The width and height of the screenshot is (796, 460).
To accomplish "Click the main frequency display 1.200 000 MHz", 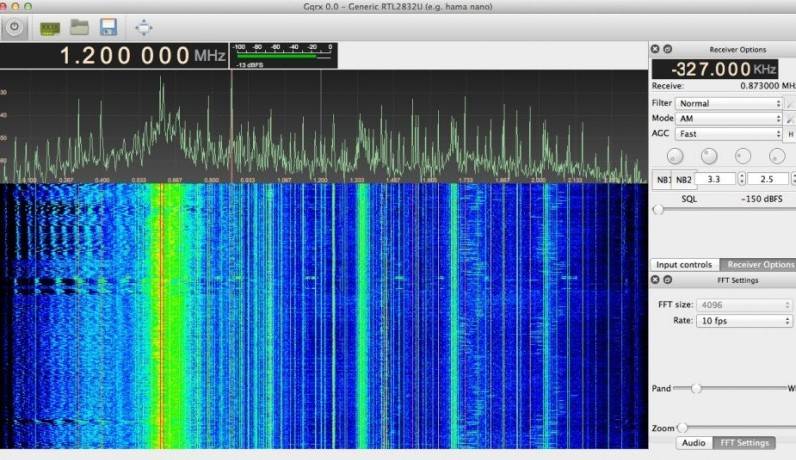I will [x=114, y=55].
